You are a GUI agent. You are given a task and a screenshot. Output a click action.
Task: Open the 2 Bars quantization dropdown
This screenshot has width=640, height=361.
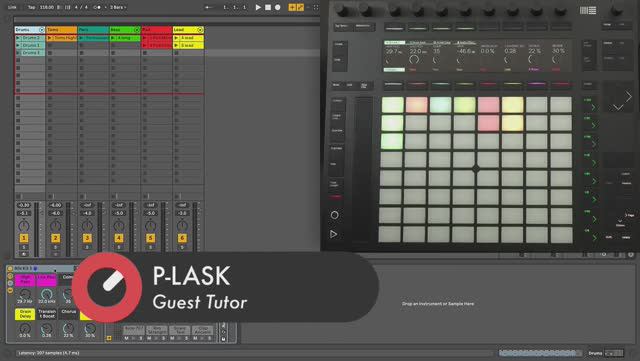click(118, 7)
